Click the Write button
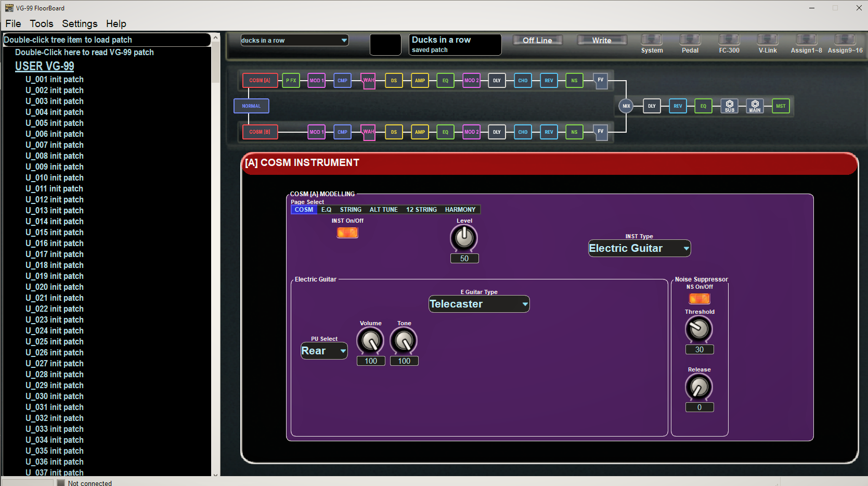The height and width of the screenshot is (486, 868). tap(602, 40)
